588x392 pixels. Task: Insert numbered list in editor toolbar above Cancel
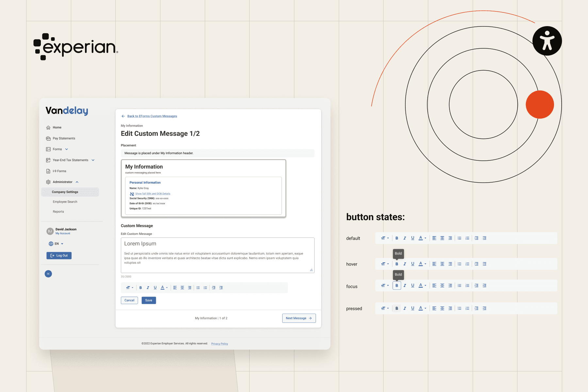205,288
